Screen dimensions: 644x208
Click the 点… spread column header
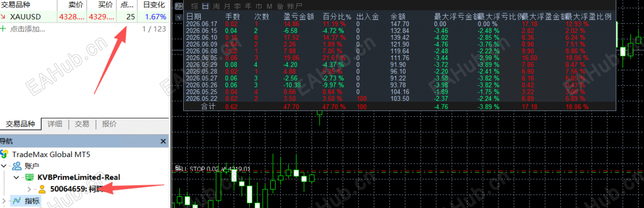[x=127, y=5]
